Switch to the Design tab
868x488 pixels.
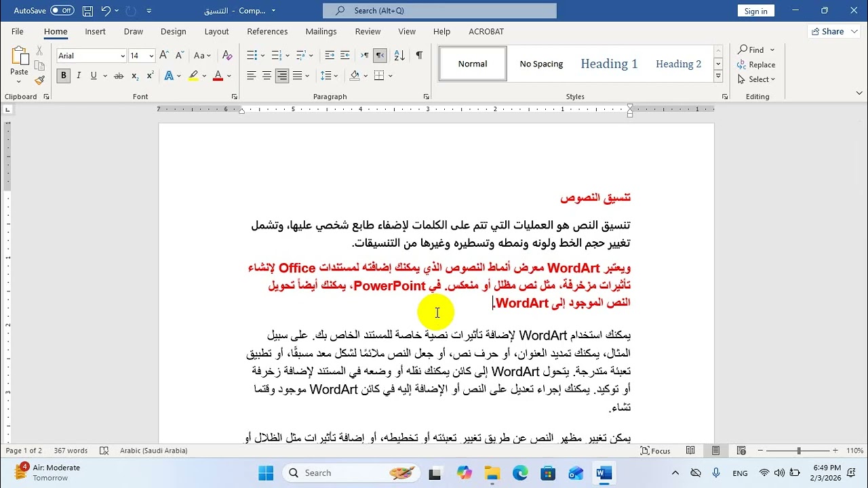point(174,31)
